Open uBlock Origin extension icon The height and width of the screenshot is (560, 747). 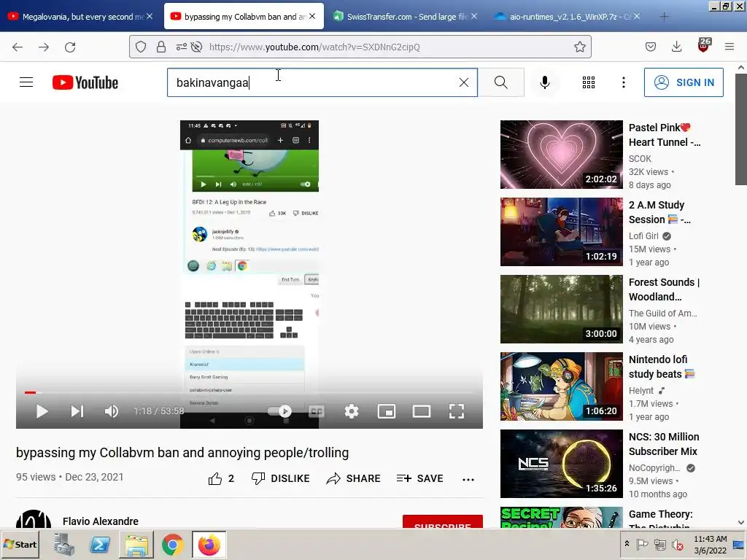(x=704, y=45)
